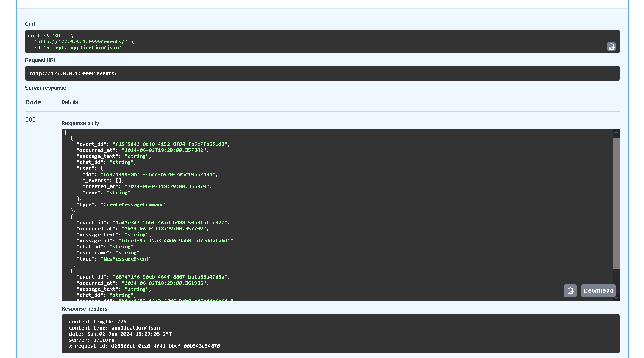Click the "name": "string" line
644x358 pixels.
click(x=107, y=192)
